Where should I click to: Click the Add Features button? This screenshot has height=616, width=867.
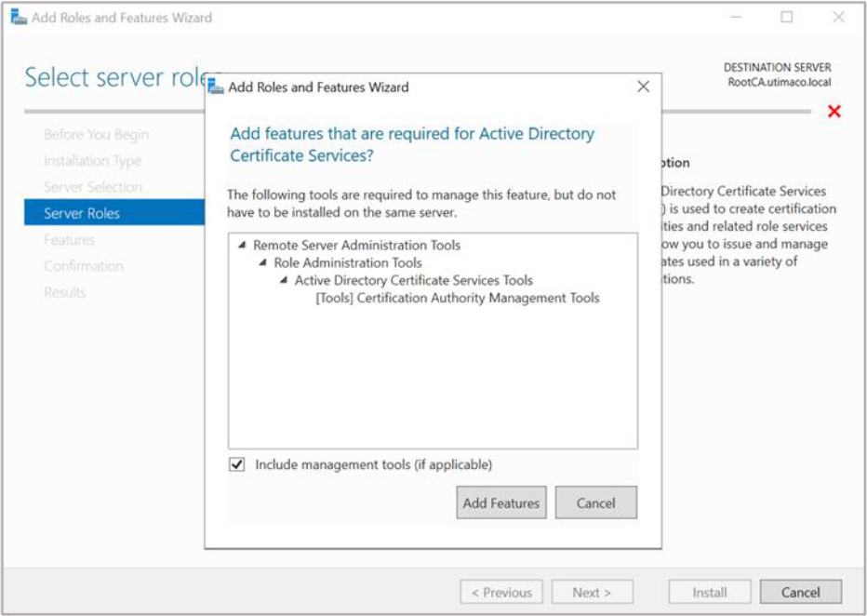pyautogui.click(x=501, y=502)
